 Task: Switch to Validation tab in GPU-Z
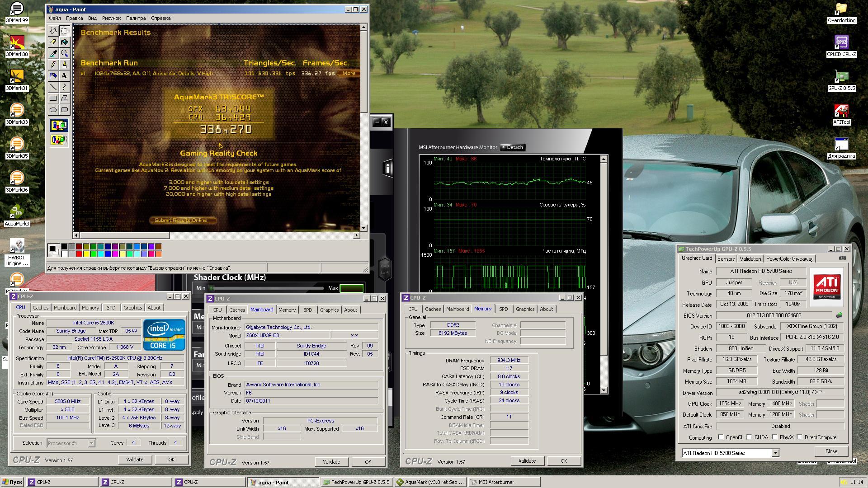tap(750, 259)
